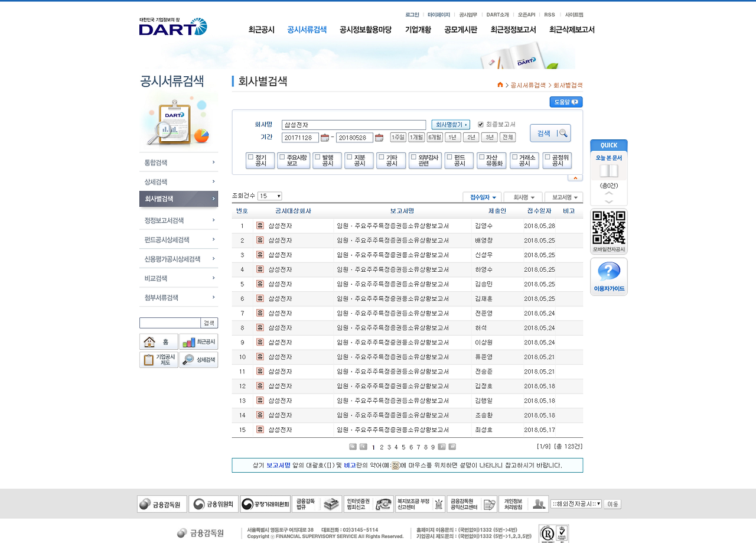
Task: Uncheck the 최종보고서 checkbox
Action: pyautogui.click(x=481, y=125)
